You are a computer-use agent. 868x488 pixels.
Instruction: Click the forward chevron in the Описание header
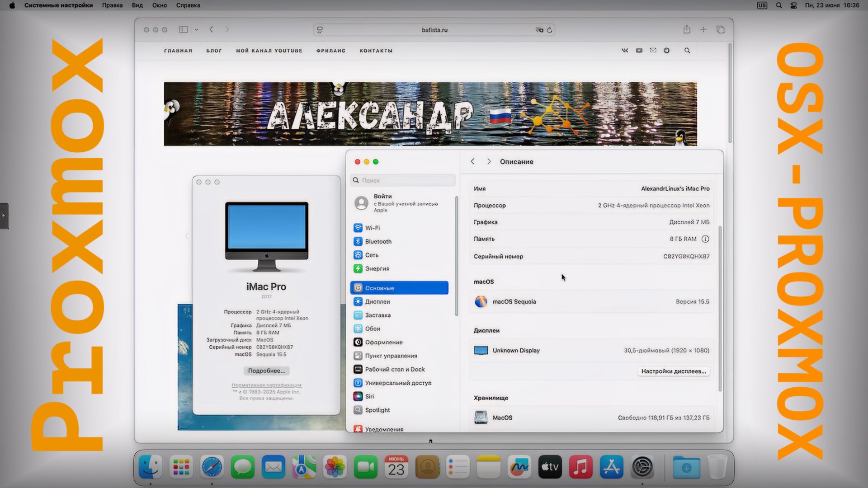point(489,161)
